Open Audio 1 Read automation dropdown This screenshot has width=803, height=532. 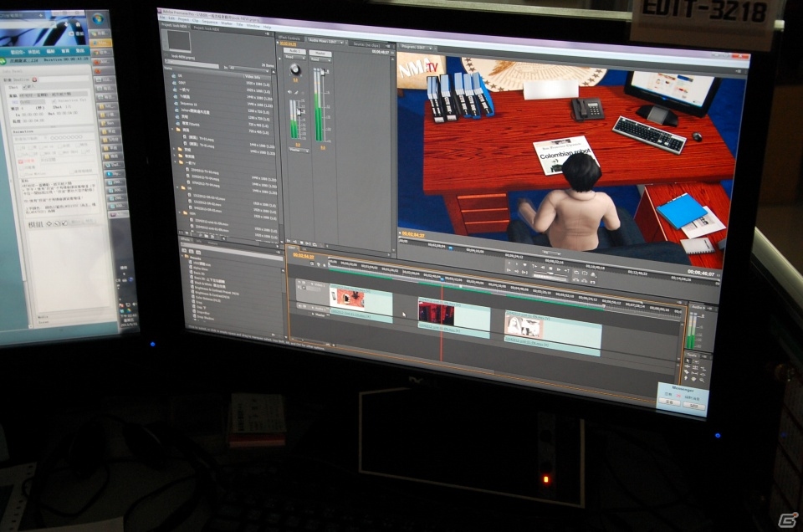295,57
